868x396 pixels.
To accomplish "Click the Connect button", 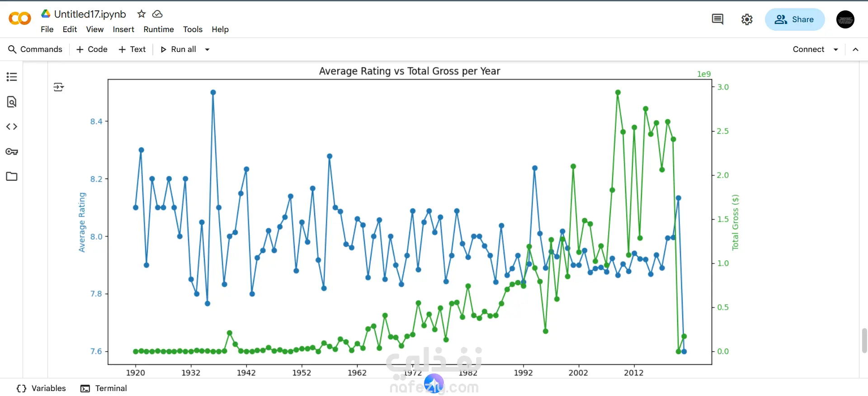I will 808,49.
